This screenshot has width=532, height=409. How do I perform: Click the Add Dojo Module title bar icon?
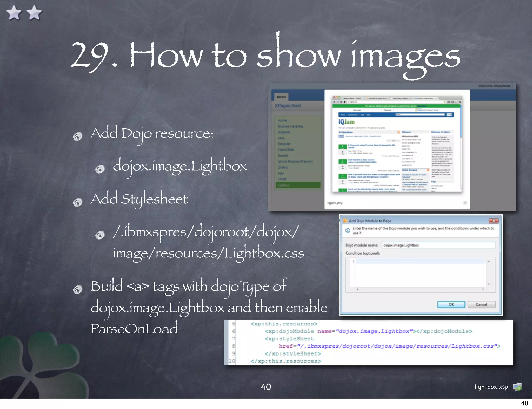pos(345,221)
